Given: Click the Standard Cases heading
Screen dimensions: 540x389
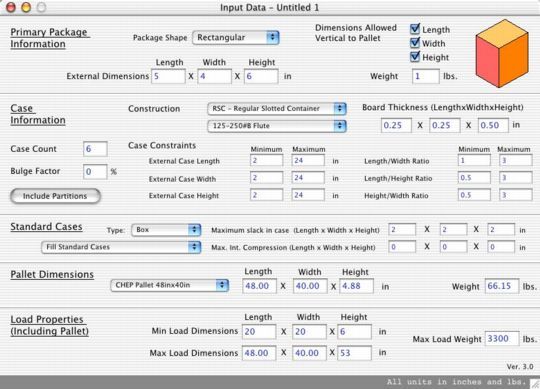Looking at the screenshot, I should tap(46, 227).
